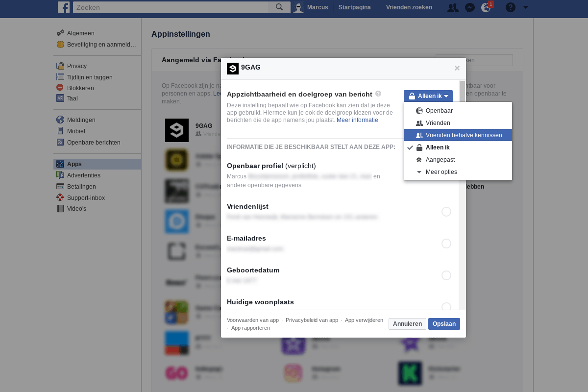Image resolution: width=588 pixels, height=392 pixels.
Task: Expand Meer opties in audience menu
Action: pos(458,172)
